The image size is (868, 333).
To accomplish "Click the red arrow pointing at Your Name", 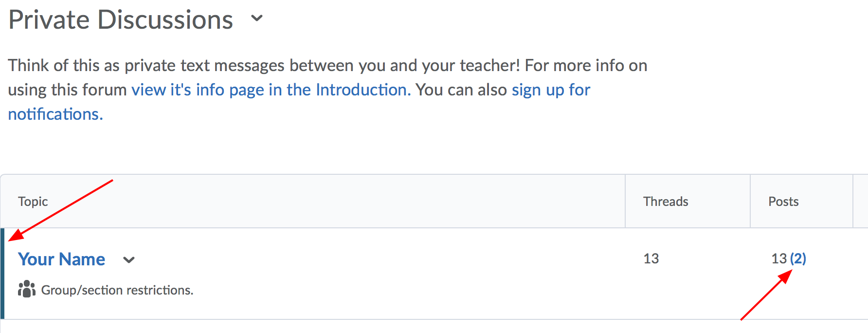I will click(x=63, y=209).
